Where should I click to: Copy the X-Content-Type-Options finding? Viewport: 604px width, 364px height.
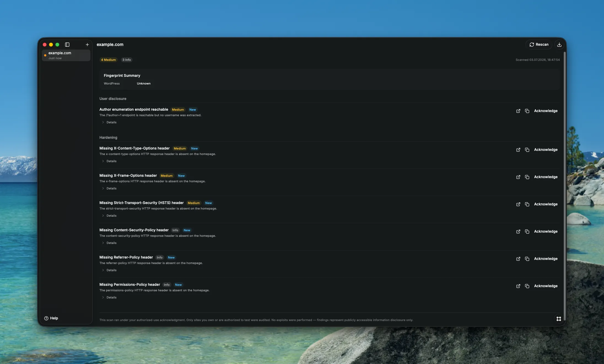point(527,150)
